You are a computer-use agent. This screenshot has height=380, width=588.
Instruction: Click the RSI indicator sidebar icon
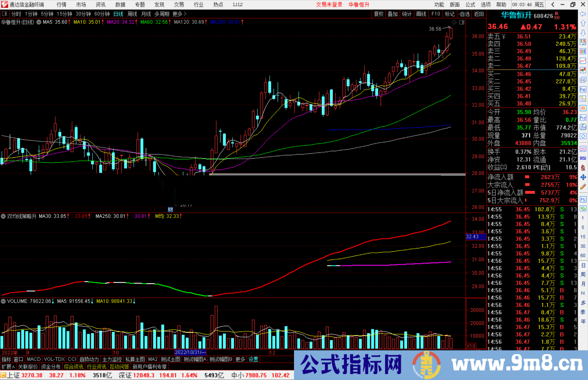tap(583, 158)
